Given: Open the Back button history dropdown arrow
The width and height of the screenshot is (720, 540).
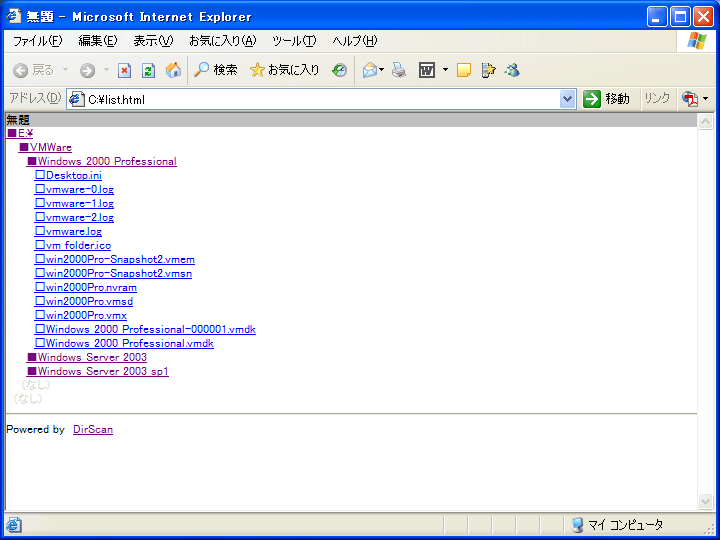Looking at the screenshot, I should [x=65, y=70].
